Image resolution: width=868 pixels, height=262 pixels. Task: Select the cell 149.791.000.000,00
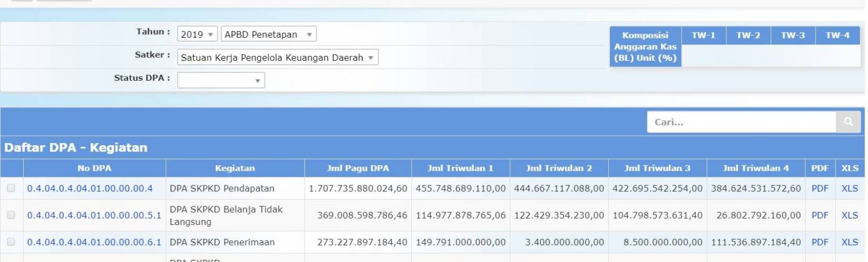click(x=461, y=242)
